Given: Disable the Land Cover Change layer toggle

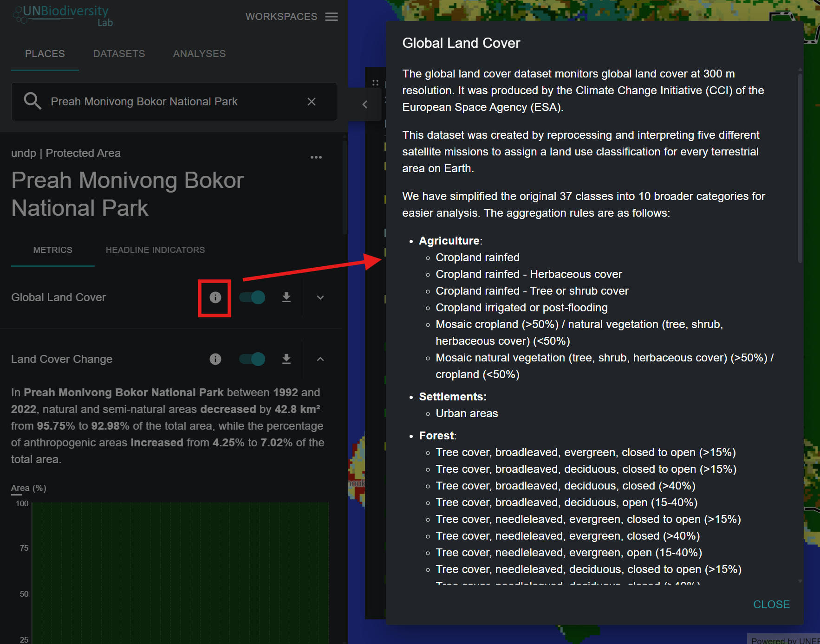Looking at the screenshot, I should tap(252, 359).
